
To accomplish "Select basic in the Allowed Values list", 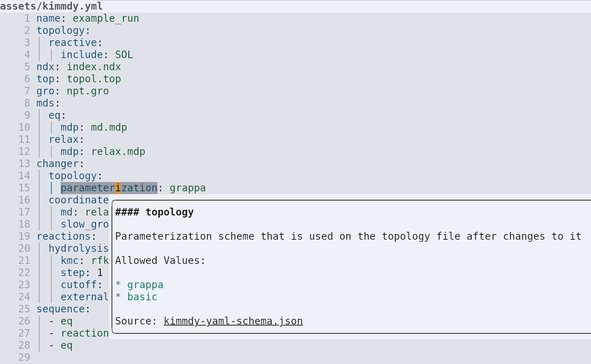I will 142,297.
